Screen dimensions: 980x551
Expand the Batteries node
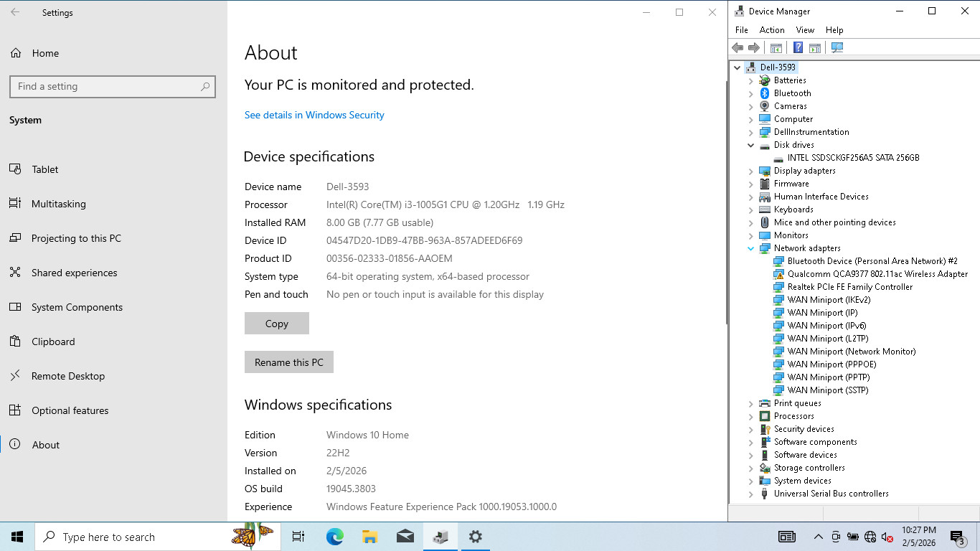point(751,80)
